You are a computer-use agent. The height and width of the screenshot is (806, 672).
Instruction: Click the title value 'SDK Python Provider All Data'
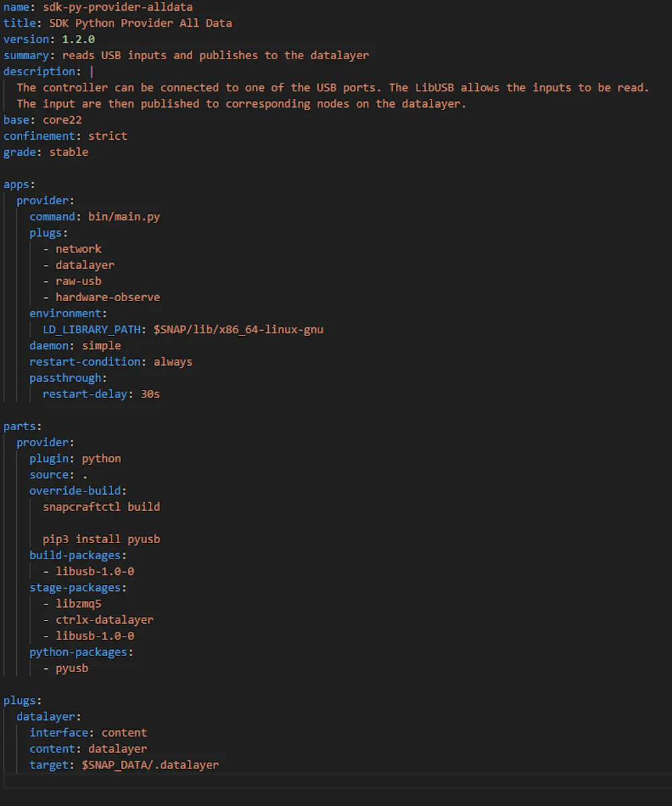[140, 23]
